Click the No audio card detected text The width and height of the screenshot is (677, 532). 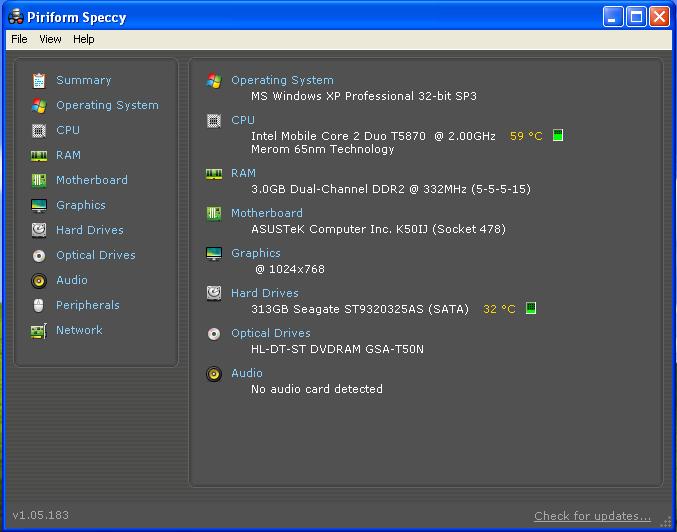click(316, 389)
